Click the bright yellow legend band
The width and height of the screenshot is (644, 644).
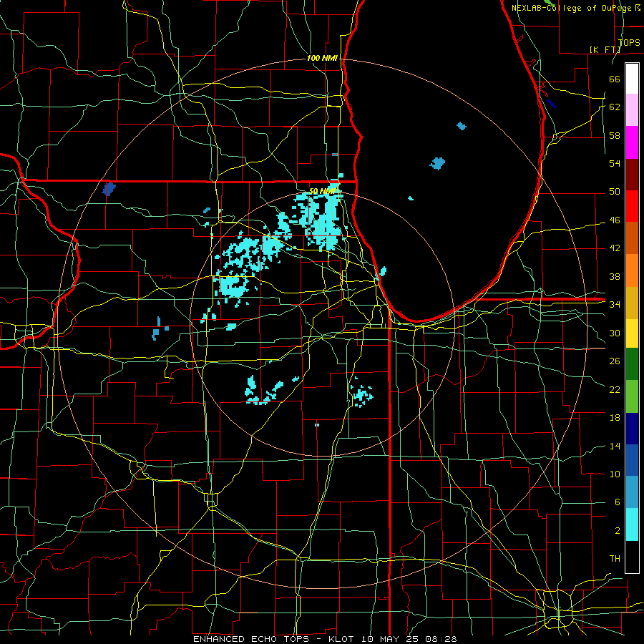point(632,333)
